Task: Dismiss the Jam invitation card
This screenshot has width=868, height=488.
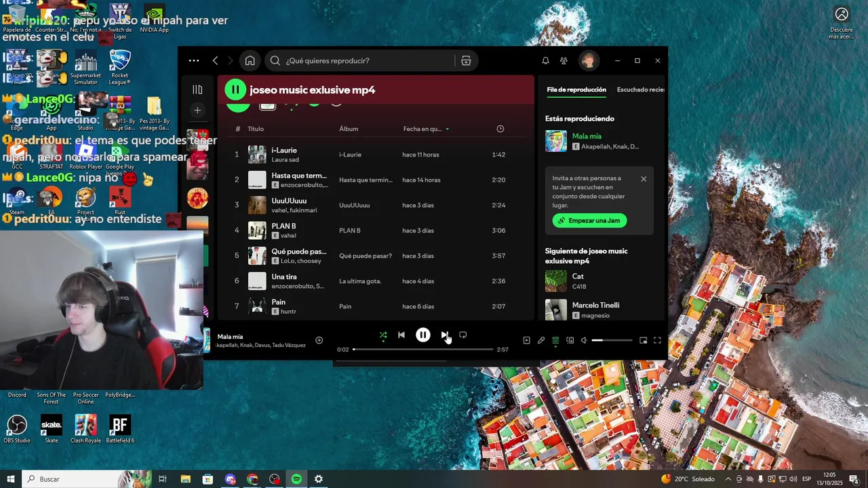Action: pyautogui.click(x=644, y=179)
